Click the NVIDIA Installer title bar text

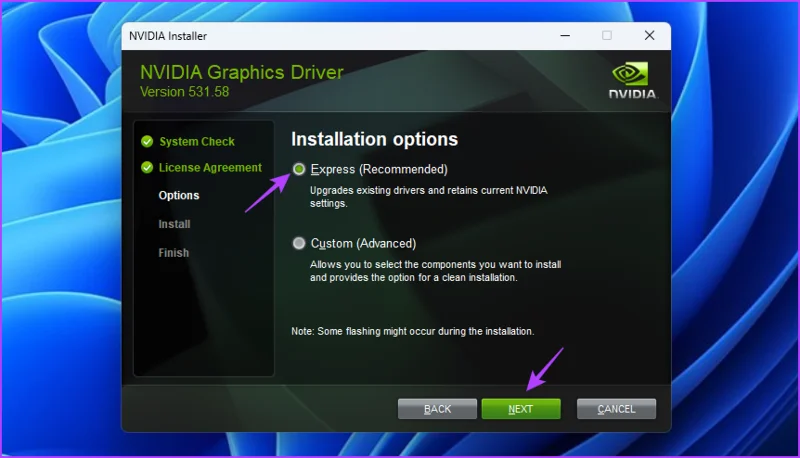[x=168, y=36]
